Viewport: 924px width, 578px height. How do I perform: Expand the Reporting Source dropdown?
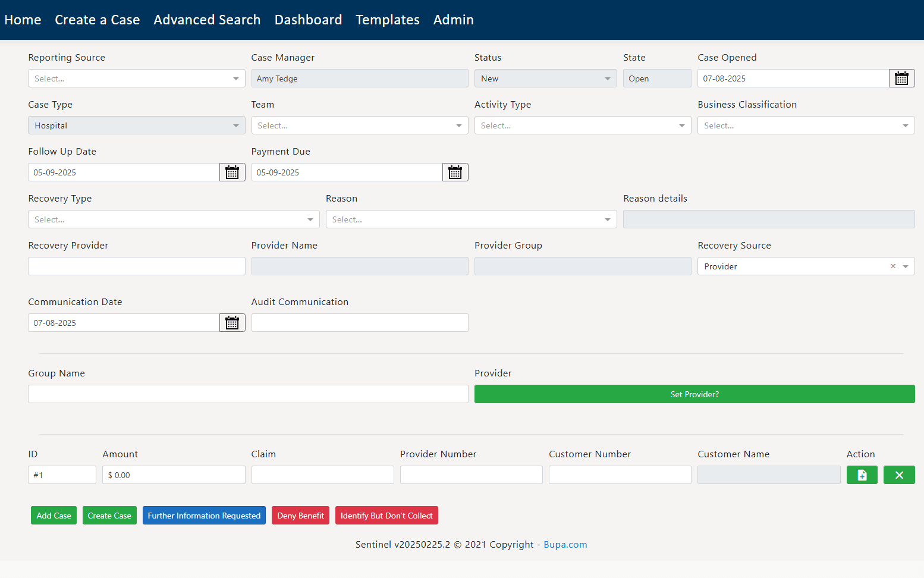[136, 78]
